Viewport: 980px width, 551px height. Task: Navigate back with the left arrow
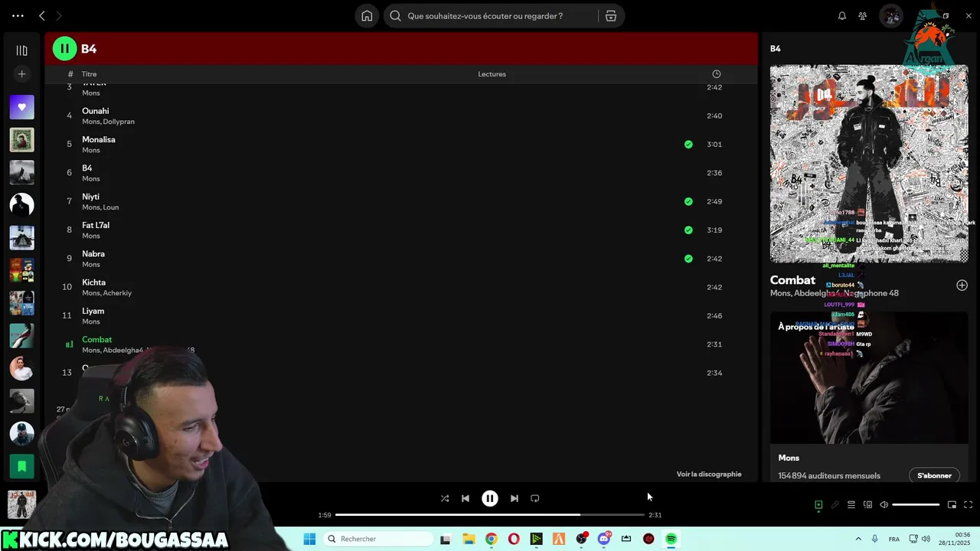[x=42, y=16]
